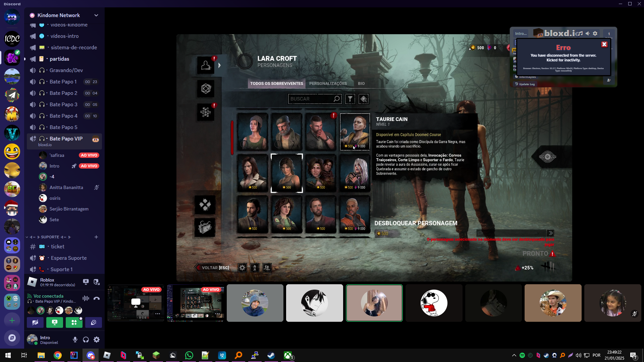Turn on the camera in voice panel
This screenshot has width=644, height=362.
tap(35, 322)
